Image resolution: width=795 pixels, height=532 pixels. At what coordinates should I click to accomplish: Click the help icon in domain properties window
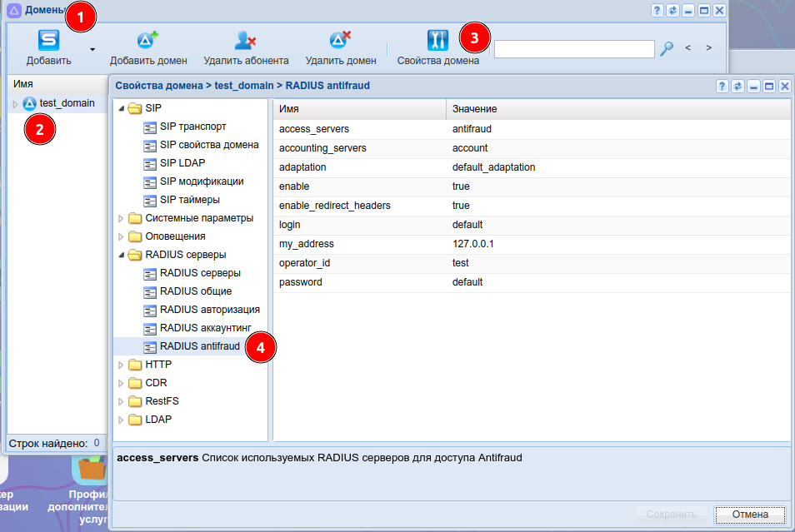click(x=722, y=86)
